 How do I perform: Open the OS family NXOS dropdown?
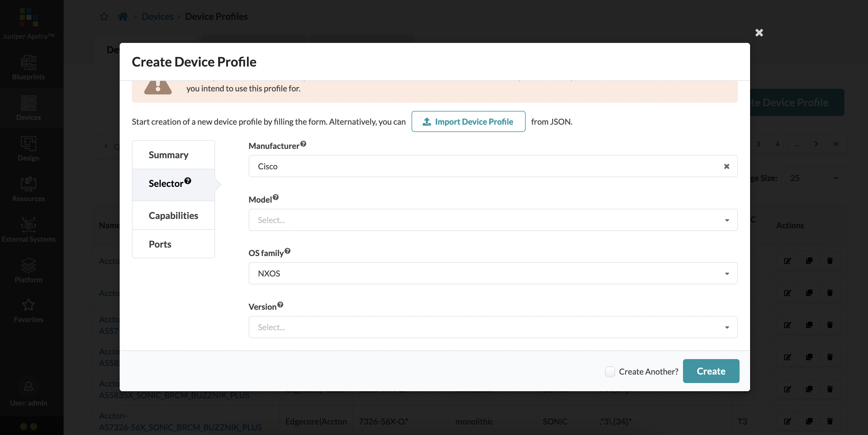(493, 273)
